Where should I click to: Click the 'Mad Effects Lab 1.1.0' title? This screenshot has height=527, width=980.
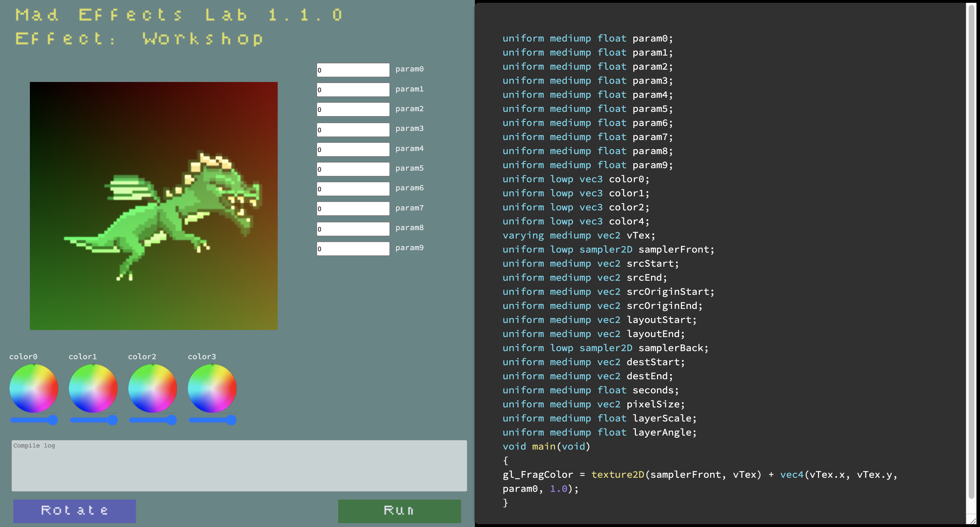click(179, 15)
